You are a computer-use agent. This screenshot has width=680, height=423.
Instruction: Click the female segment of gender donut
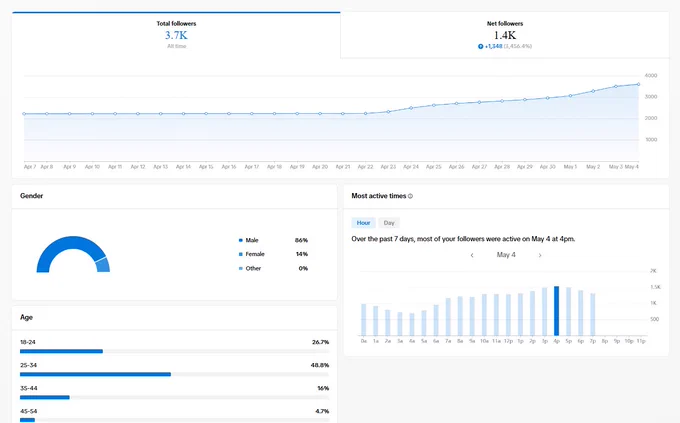click(103, 265)
